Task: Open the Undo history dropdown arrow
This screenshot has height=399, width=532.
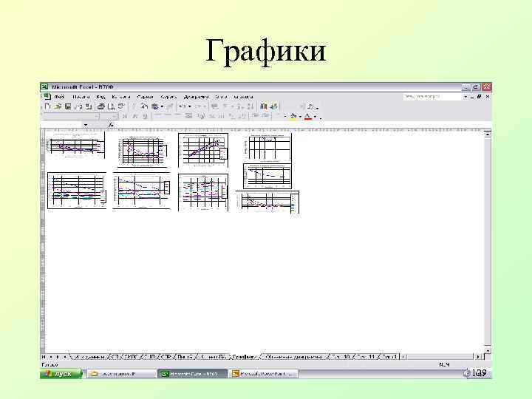Action: (190, 106)
